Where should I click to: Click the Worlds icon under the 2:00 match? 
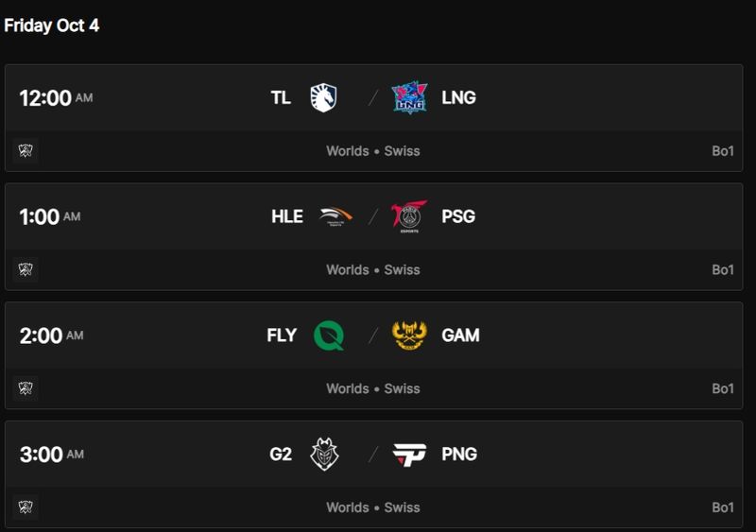[x=26, y=389]
